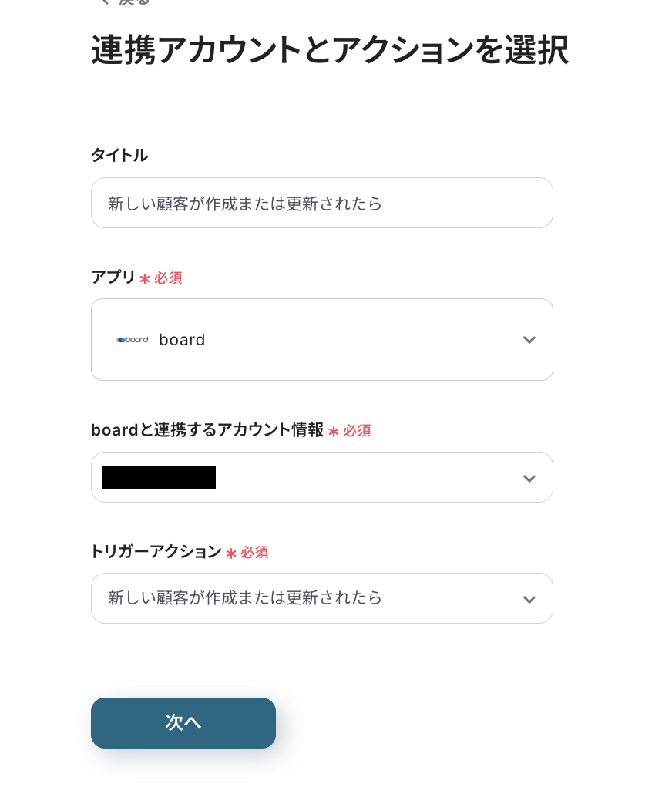Click the 連携アカウントとアクションを選択 heading

[x=330, y=51]
